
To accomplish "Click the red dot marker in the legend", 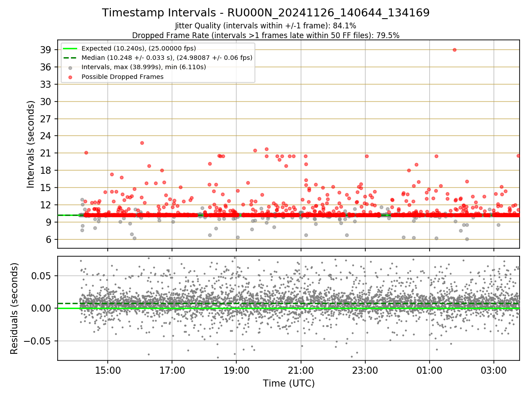I will (x=70, y=77).
